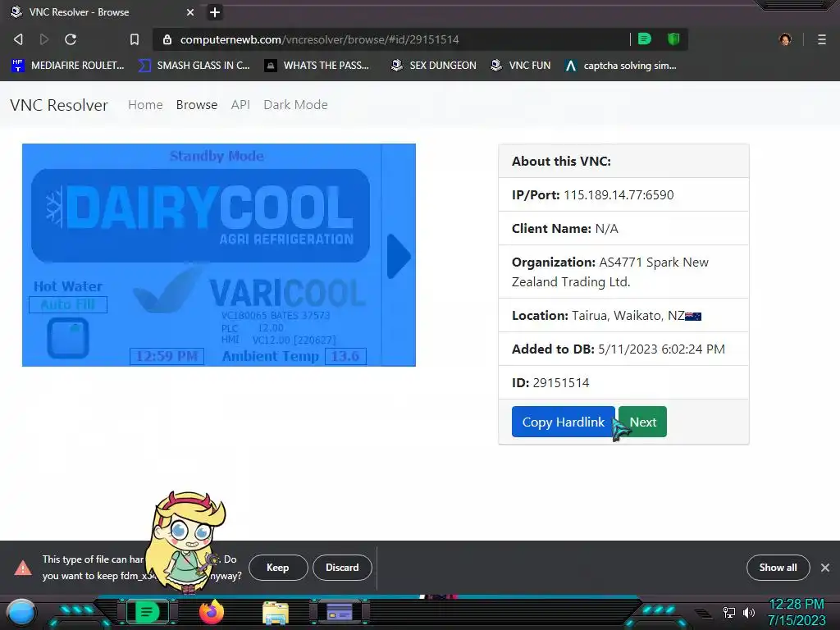
Task: Open the MEDIAFIRE ROULET... bookmark
Action: [68, 66]
